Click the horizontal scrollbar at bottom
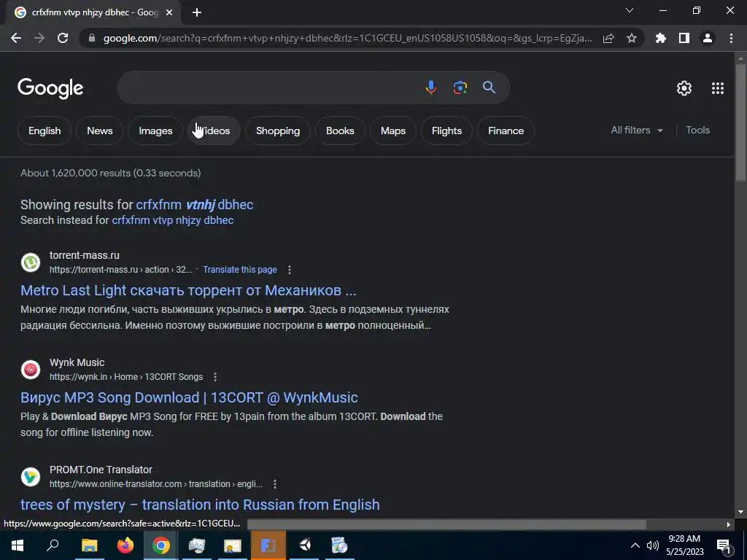The height and width of the screenshot is (560, 747). click(446, 524)
